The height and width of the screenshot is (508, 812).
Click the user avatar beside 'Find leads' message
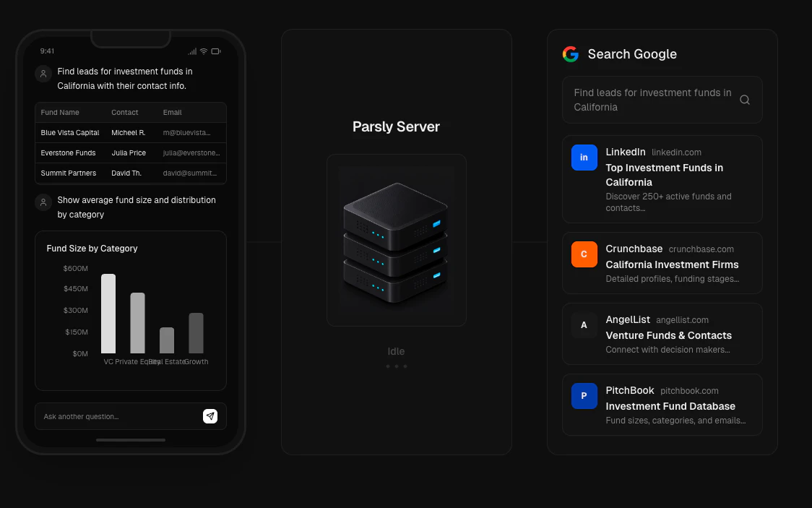coord(43,74)
